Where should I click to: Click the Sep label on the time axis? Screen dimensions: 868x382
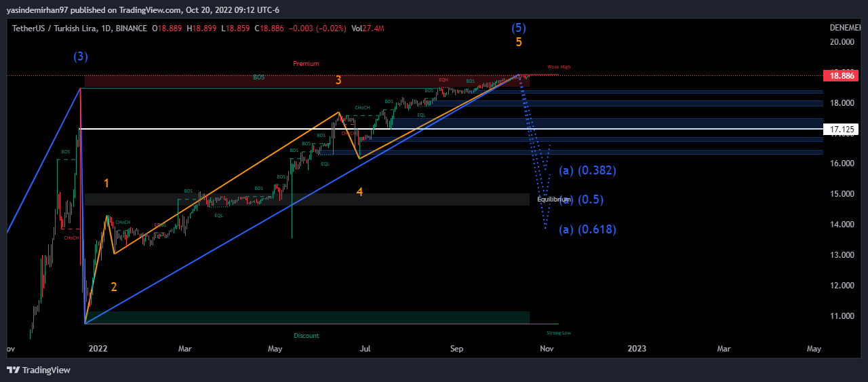[x=456, y=349]
